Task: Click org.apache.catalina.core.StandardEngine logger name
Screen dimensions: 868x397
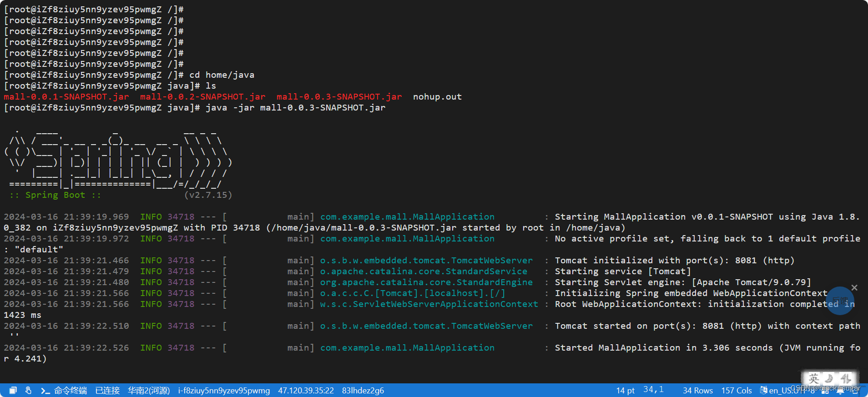Action: (x=426, y=282)
